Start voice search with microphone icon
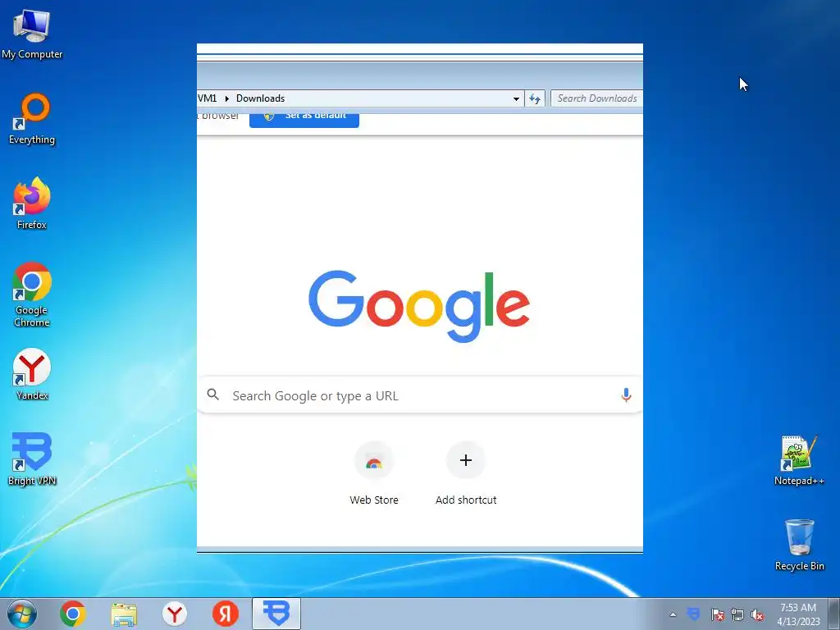This screenshot has height=630, width=840. [626, 395]
